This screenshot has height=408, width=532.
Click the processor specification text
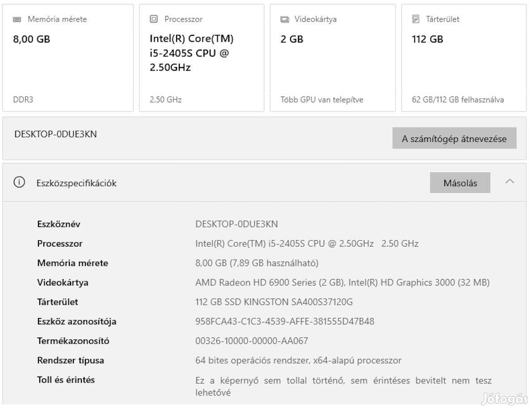pyautogui.click(x=307, y=243)
